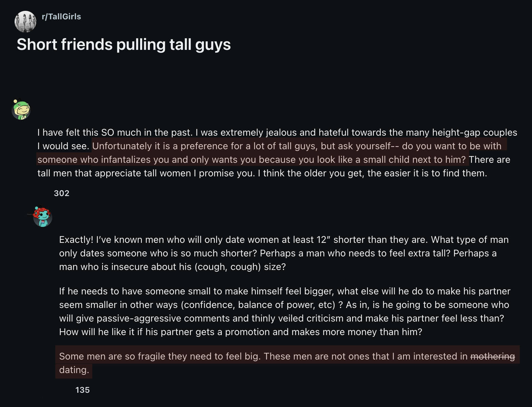Image resolution: width=532 pixels, height=407 pixels.
Task: Open the post titled Short friends pulling tall guys
Action: tap(124, 44)
